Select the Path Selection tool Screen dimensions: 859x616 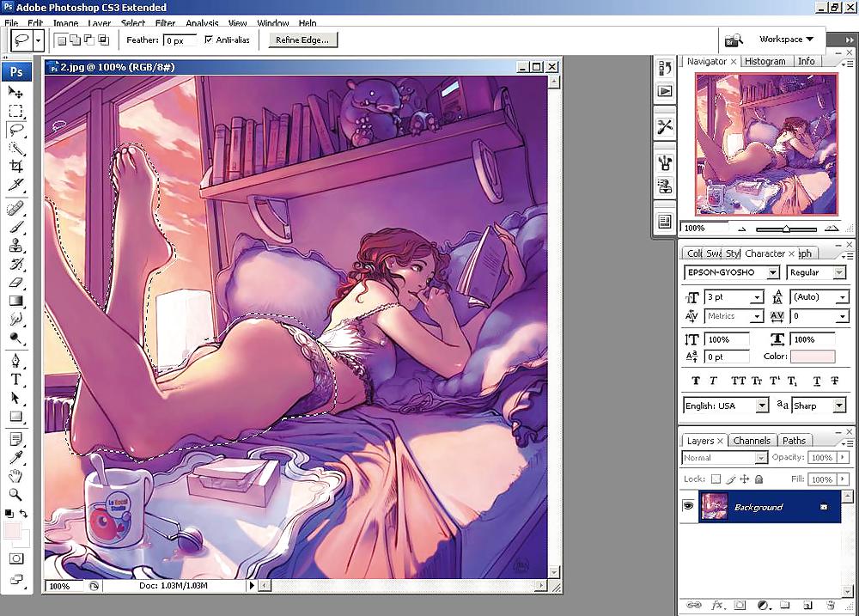click(15, 399)
